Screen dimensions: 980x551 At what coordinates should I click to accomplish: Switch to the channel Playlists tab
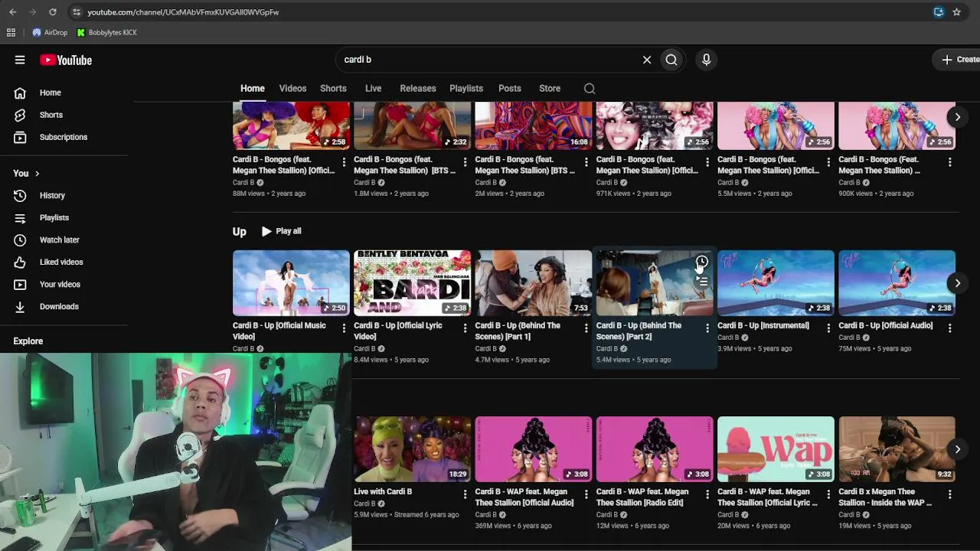[x=466, y=89]
